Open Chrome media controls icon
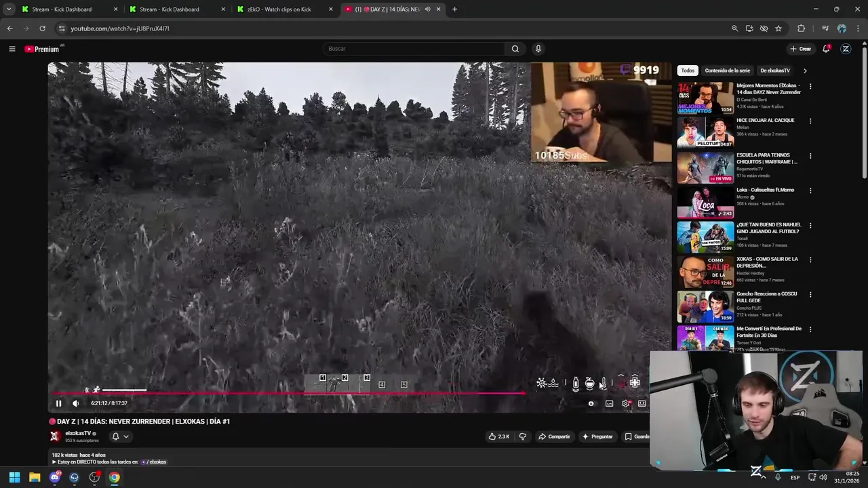This screenshot has height=488, width=868. [825, 28]
